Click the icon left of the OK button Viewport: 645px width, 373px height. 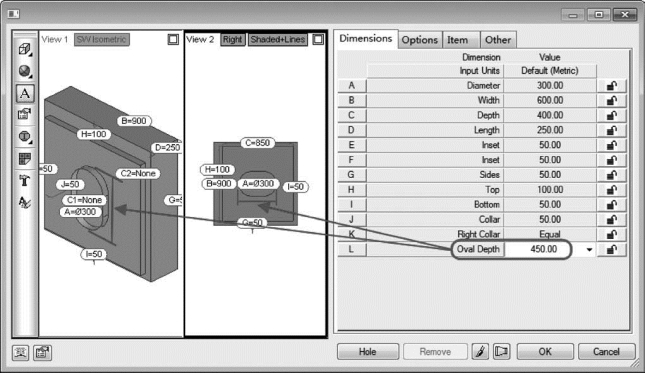[501, 352]
